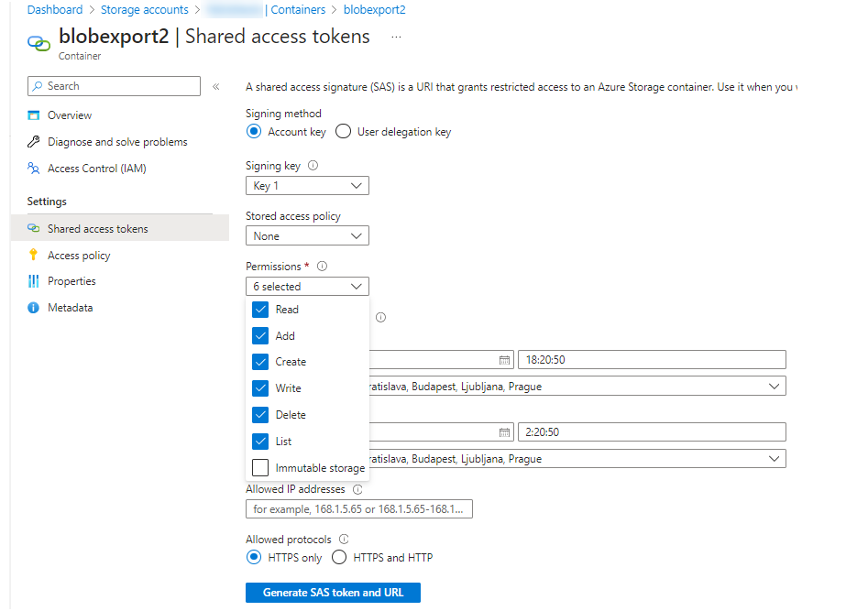Open the start time zone dropdown

[577, 387]
